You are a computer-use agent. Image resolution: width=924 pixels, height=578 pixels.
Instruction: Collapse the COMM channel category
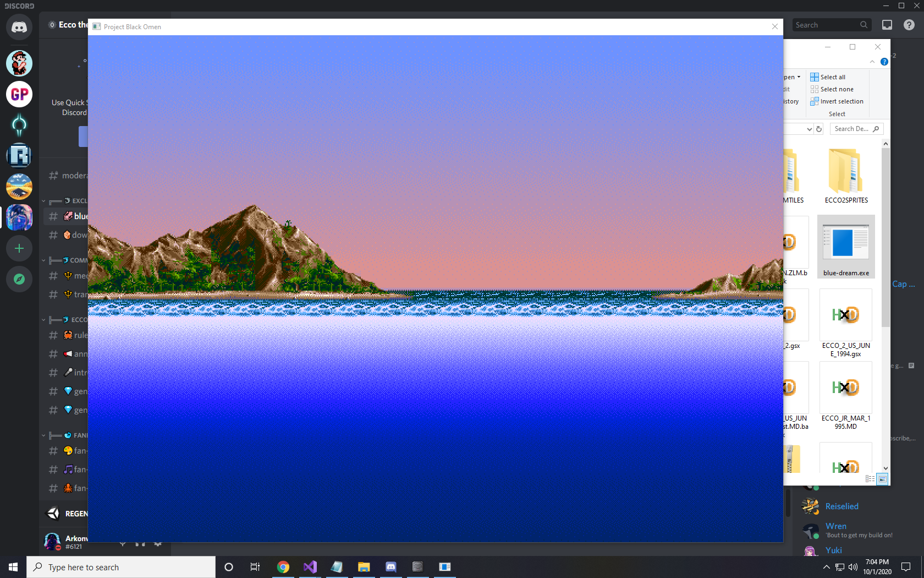click(66, 260)
